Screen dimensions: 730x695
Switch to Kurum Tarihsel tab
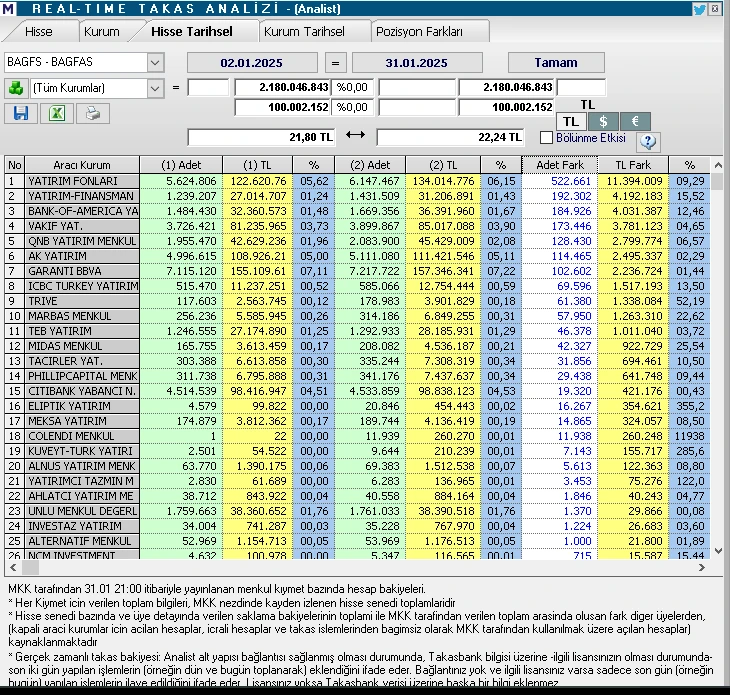click(x=304, y=32)
